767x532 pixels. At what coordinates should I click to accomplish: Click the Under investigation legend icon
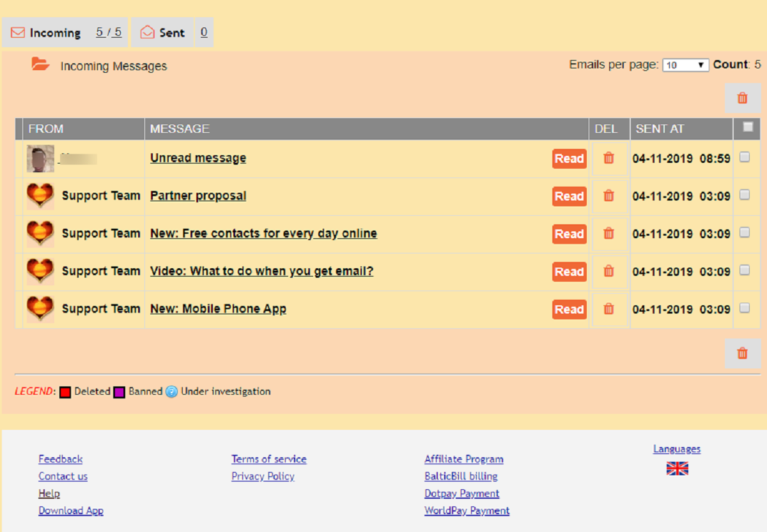point(171,392)
